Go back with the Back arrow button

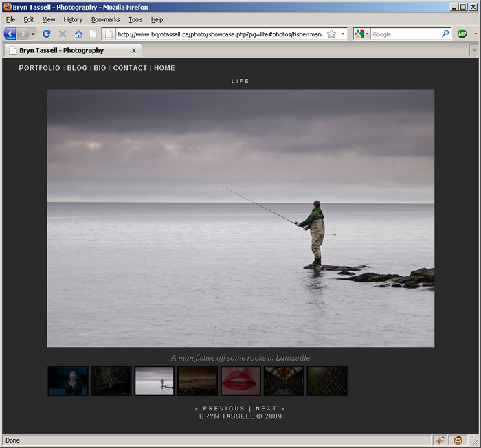(10, 34)
